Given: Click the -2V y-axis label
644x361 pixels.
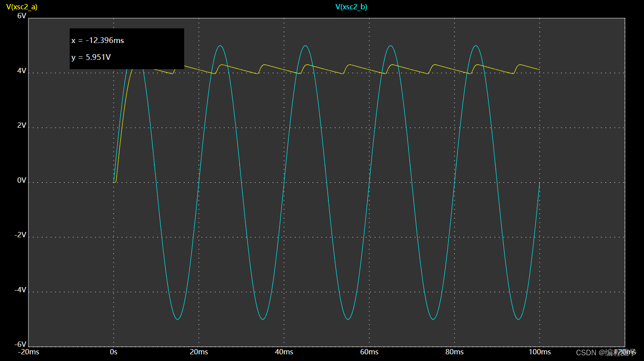Looking at the screenshot, I should click(21, 235).
